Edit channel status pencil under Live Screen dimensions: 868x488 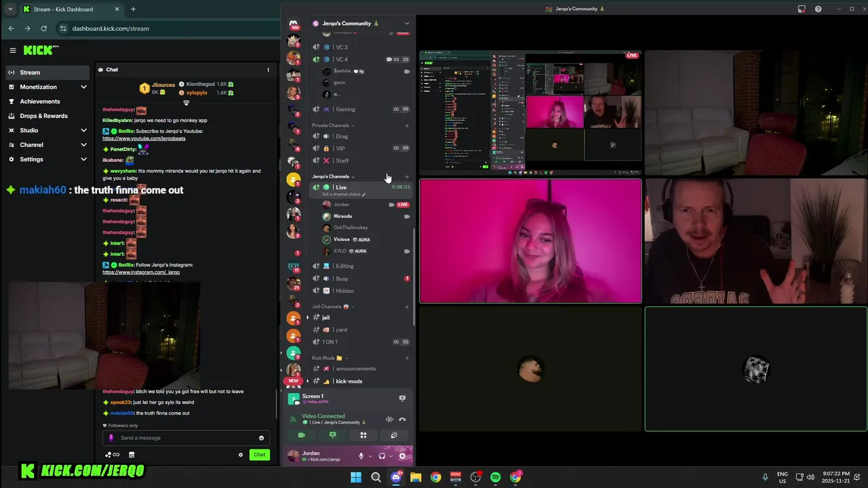click(363, 195)
